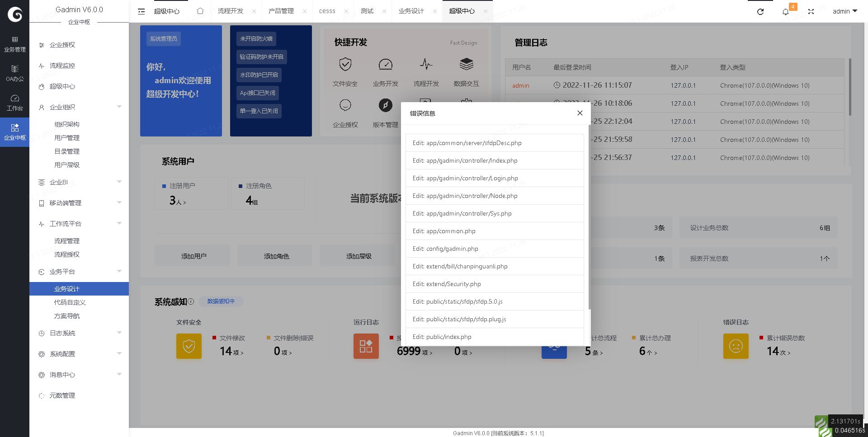Toggle fullscreen icon
Viewport: 868px width, 437px height.
811,12
